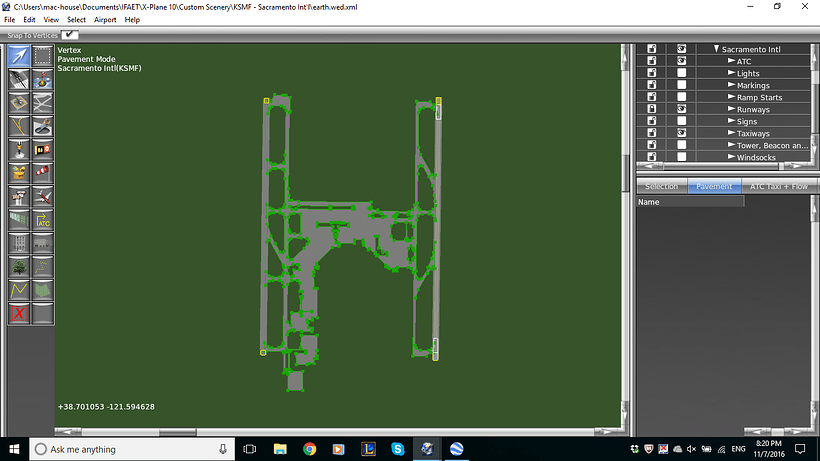
Task: Open the Windows Start menu
Action: tap(14, 449)
